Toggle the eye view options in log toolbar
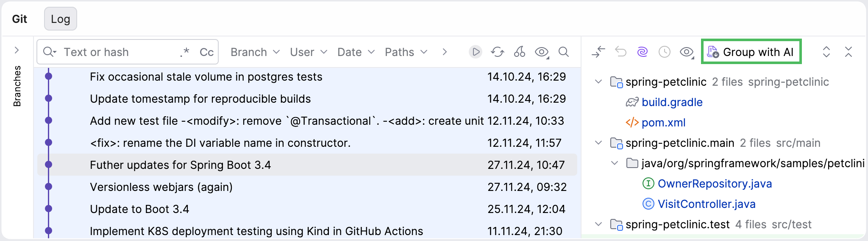Image resolution: width=868 pixels, height=241 pixels. pos(542,52)
